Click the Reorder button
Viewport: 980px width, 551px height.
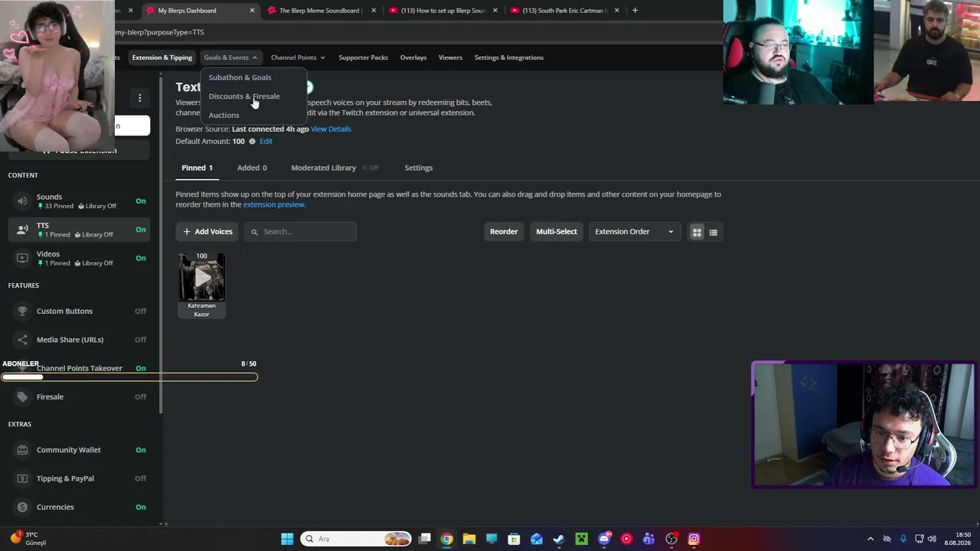point(504,232)
